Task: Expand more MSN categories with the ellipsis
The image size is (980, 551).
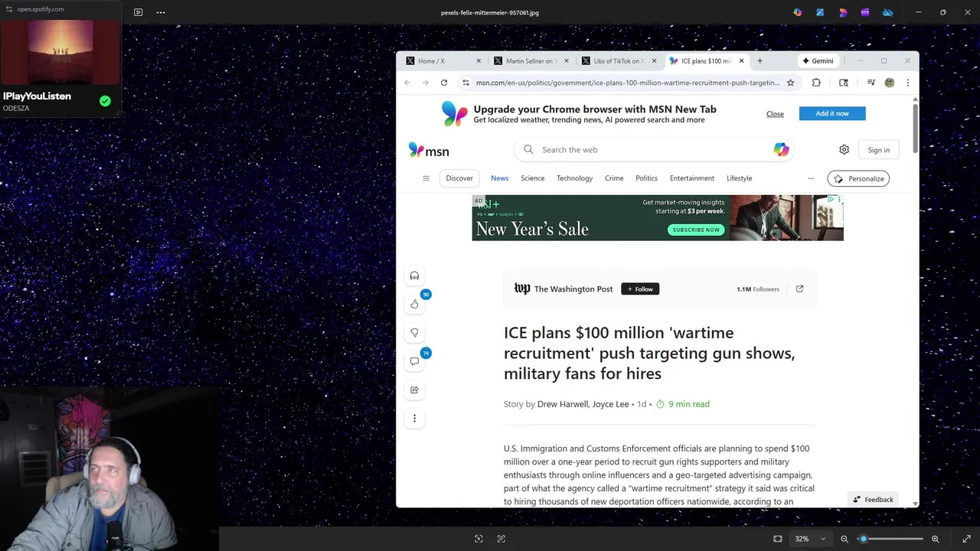Action: [811, 178]
